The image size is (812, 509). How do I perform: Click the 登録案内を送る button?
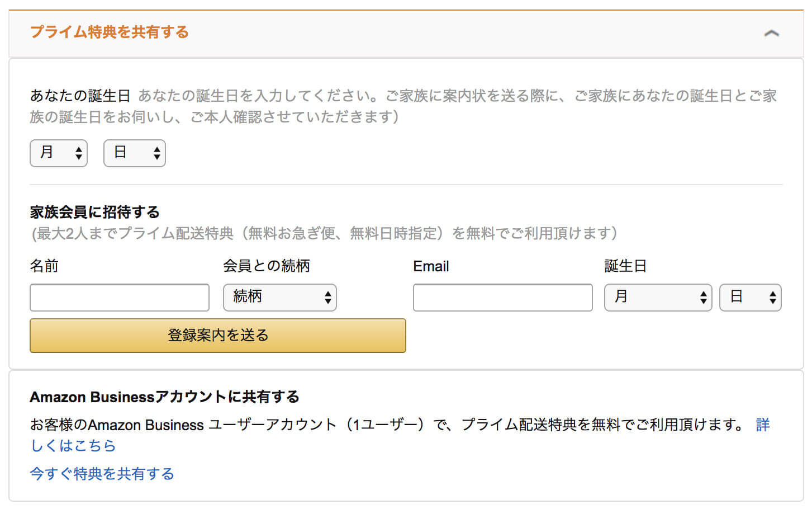[218, 336]
